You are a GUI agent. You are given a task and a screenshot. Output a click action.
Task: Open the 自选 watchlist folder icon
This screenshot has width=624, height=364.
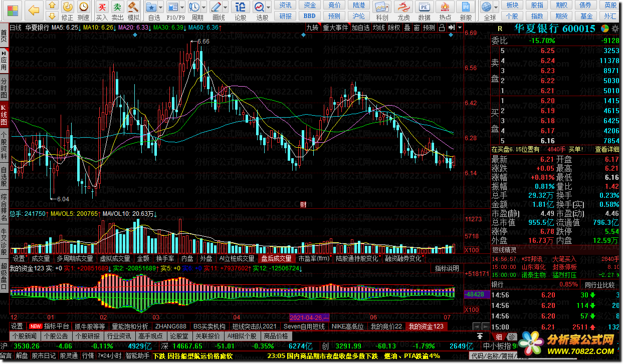point(152,7)
